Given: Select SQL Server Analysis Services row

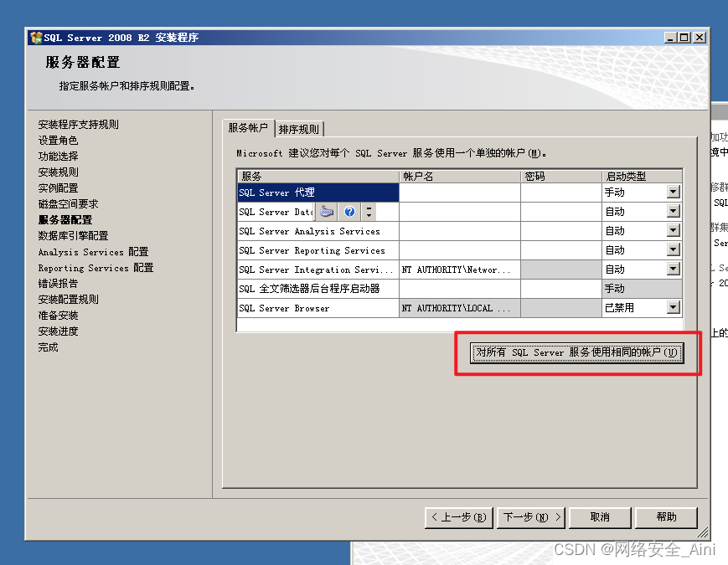Looking at the screenshot, I should coord(318,231).
